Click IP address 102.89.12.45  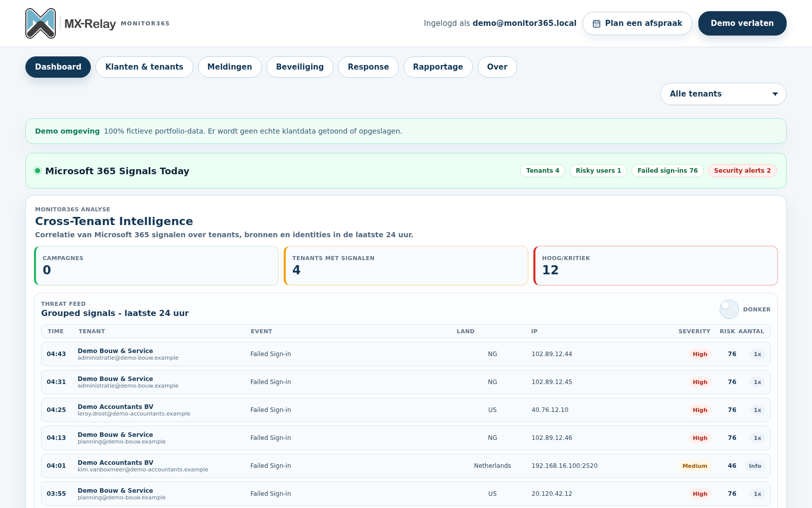[552, 382]
